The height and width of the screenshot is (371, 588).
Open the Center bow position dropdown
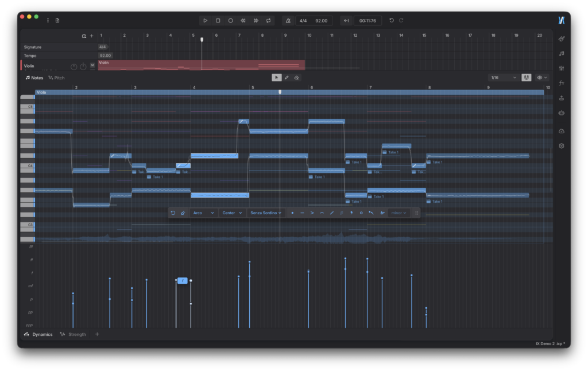(x=232, y=212)
